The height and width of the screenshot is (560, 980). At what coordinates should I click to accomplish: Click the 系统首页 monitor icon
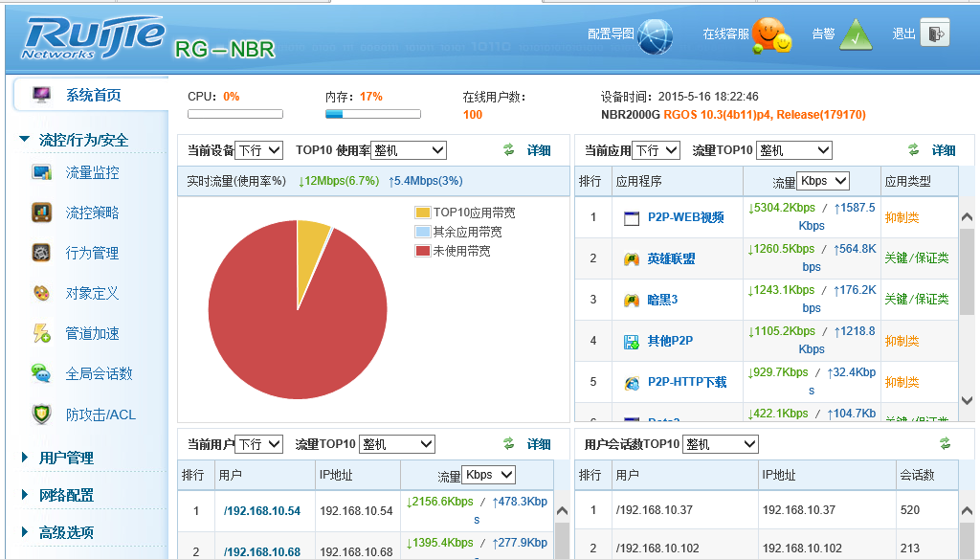(x=42, y=95)
